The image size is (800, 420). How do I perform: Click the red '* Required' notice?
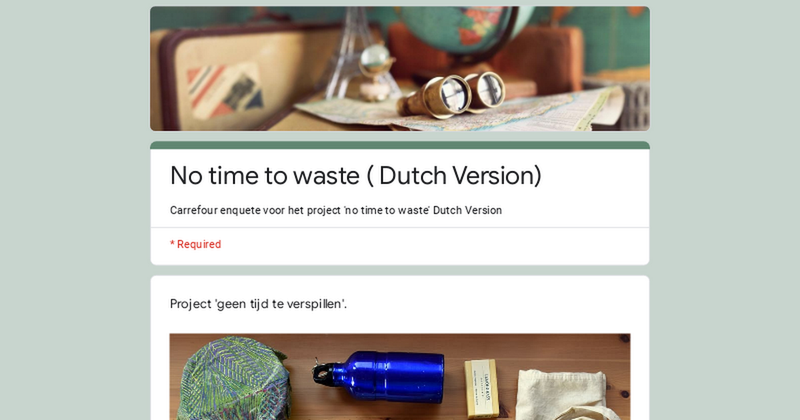pos(195,244)
